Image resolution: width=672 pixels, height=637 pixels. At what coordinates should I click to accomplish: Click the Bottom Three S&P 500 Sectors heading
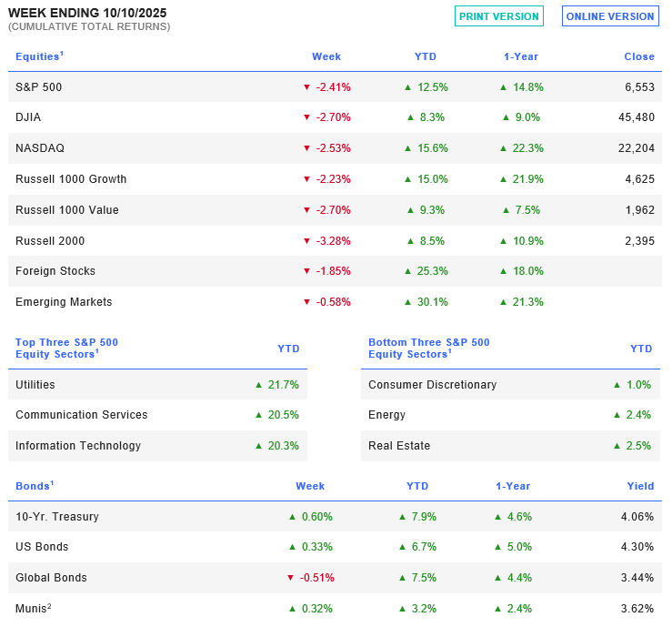[429, 348]
